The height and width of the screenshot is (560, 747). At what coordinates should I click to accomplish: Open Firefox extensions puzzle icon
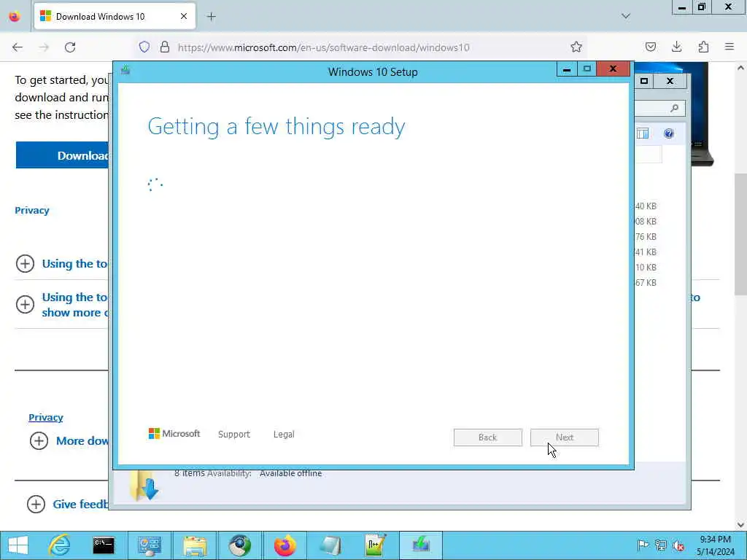click(703, 47)
